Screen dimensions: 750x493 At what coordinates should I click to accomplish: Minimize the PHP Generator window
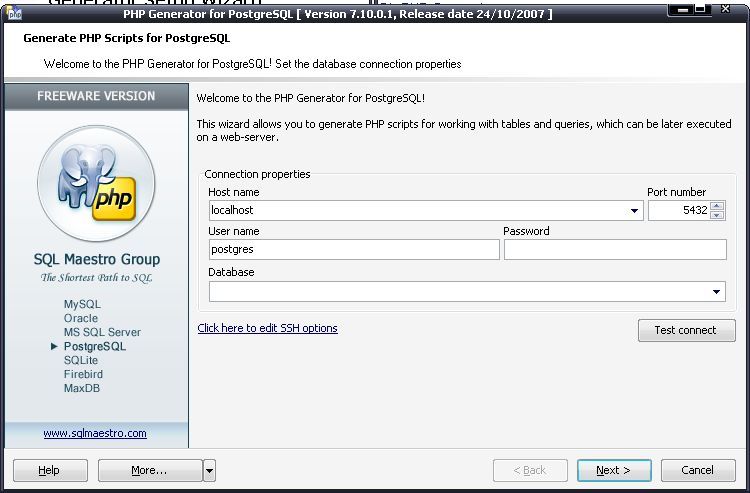pyautogui.click(x=682, y=9)
